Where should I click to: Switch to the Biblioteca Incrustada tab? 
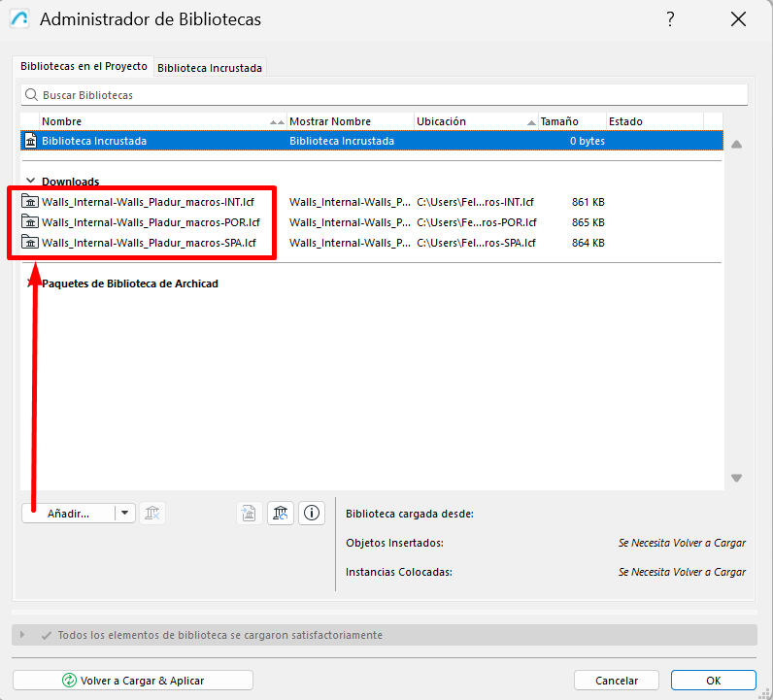(x=210, y=68)
